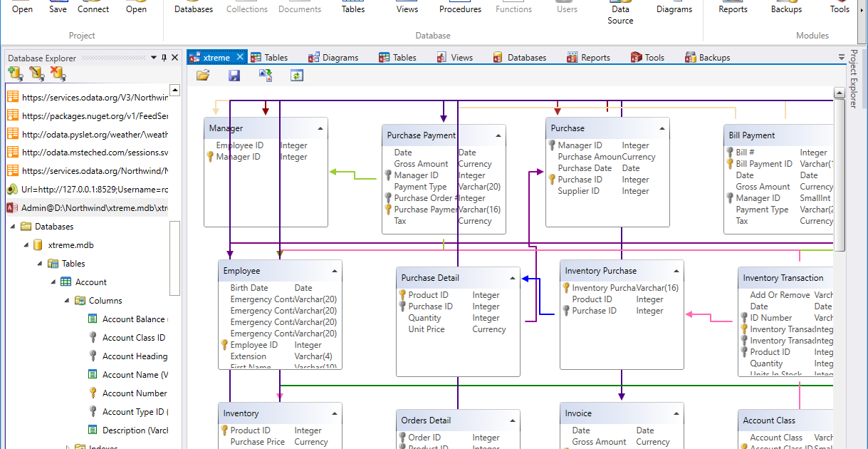Add a new database connection
The height and width of the screenshot is (449, 868).
click(14, 73)
